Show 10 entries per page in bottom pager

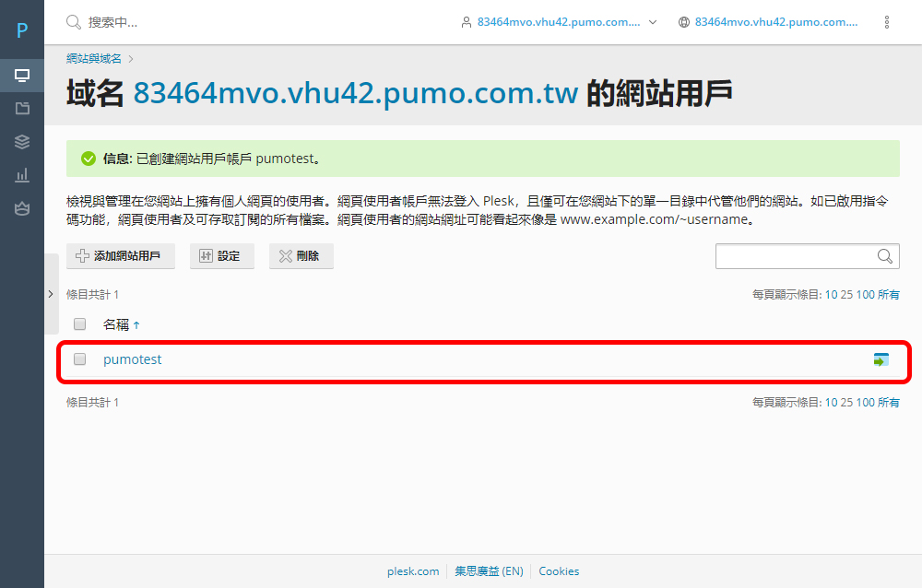click(x=831, y=403)
